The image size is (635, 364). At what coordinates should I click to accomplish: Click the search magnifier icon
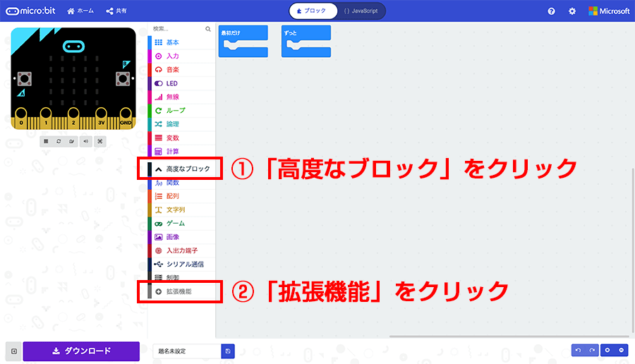[x=207, y=29]
